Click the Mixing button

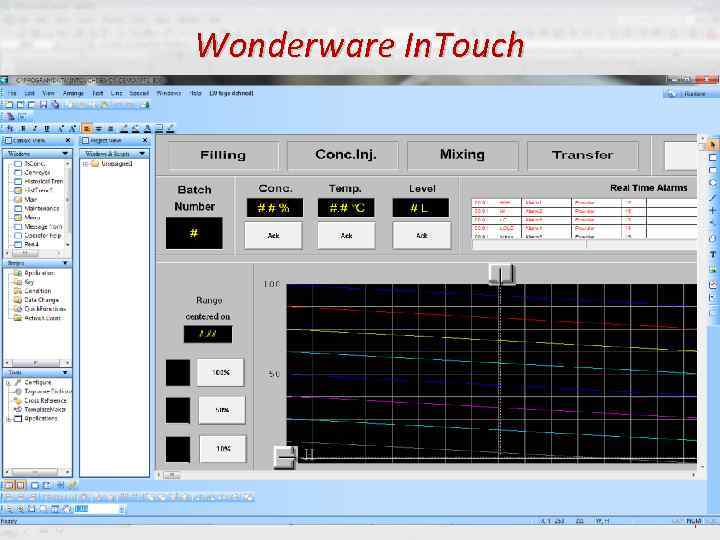462,155
